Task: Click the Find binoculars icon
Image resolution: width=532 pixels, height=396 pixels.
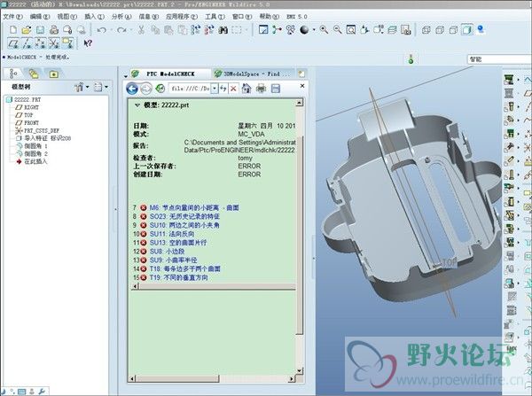Action: click(223, 30)
